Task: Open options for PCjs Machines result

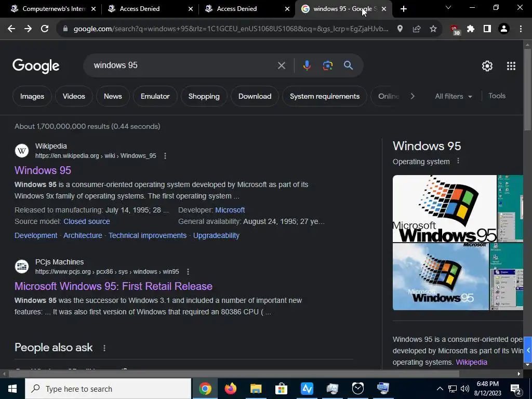Action: 188,271
